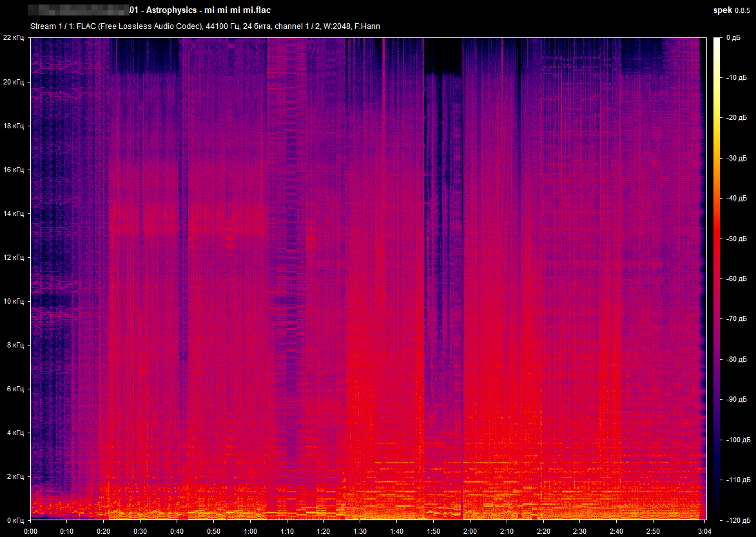Click the '-50 дБ' level scale label
Screen dimensions: 756x537
(735, 239)
